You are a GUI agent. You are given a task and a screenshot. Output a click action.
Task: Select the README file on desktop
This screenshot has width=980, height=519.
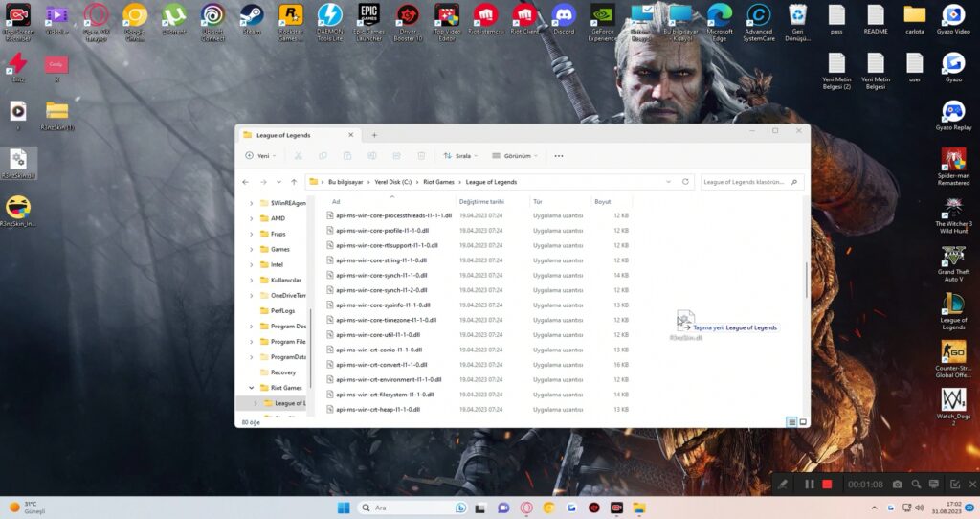click(876, 20)
